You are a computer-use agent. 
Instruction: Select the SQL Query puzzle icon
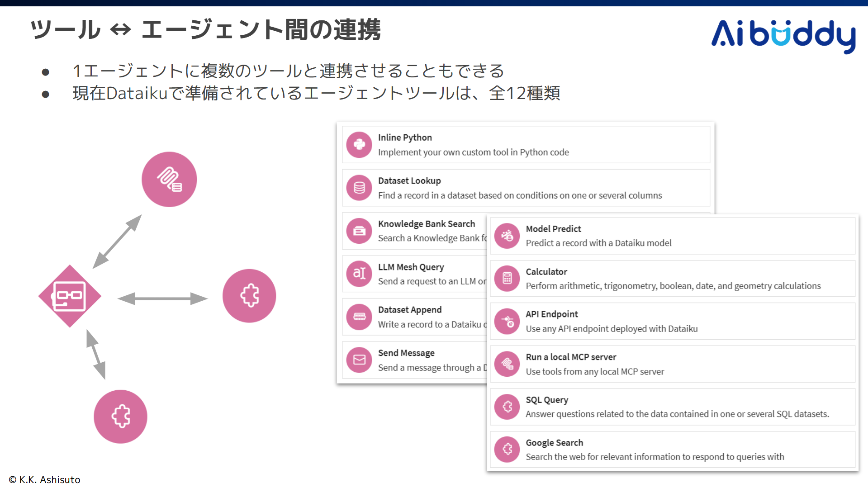(x=507, y=407)
